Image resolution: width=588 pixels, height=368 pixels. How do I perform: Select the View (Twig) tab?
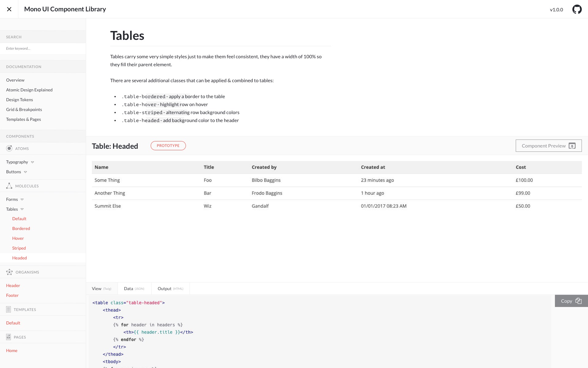pos(101,289)
